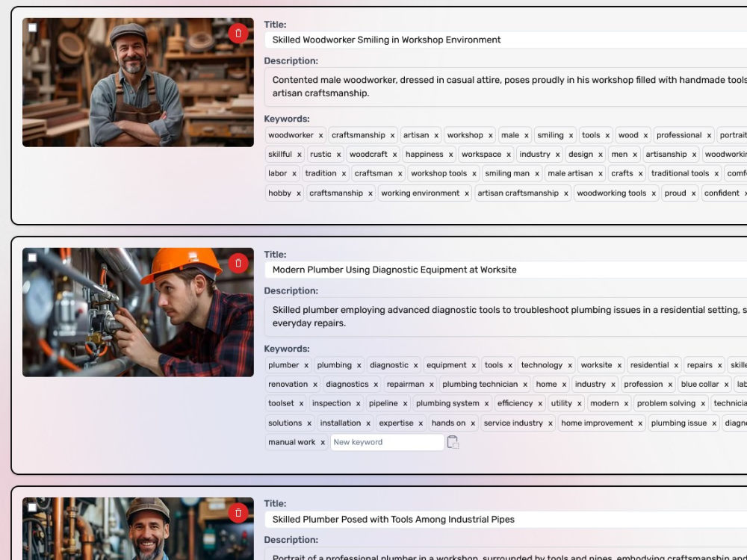Image resolution: width=747 pixels, height=560 pixels.
Task: Click the 'pipeline' keyword text
Action: pos(383,403)
